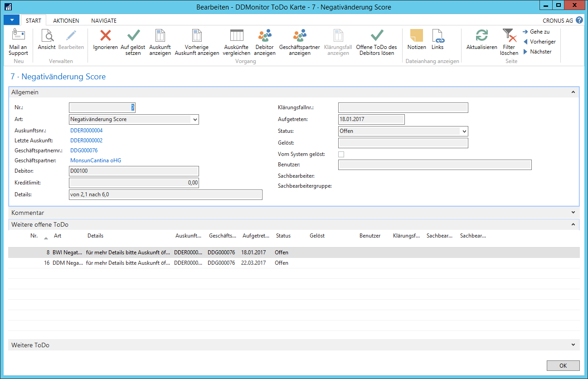Viewport: 588px width, 379px height.
Task: Open Auskunft anzeigen
Action: pyautogui.click(x=160, y=43)
